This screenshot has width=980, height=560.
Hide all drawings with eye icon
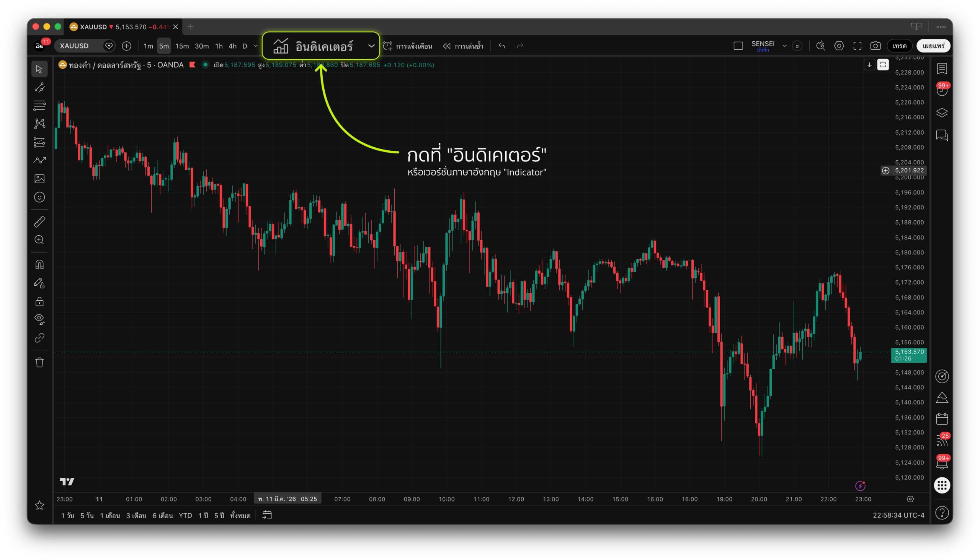point(39,319)
